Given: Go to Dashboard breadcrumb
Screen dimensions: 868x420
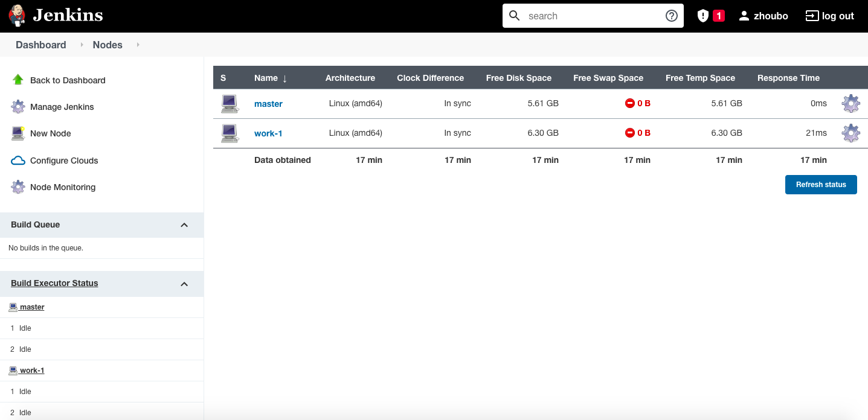Looking at the screenshot, I should (41, 45).
